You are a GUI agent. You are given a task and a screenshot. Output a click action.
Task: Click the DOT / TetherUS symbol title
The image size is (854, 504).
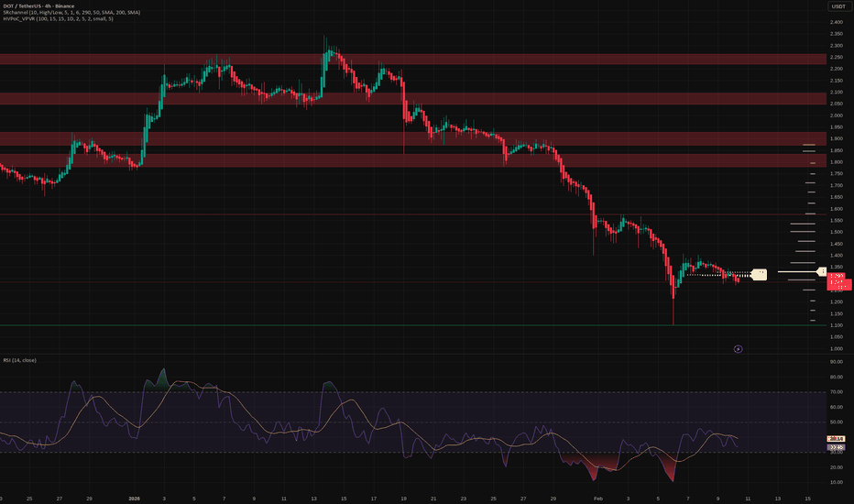[38, 6]
